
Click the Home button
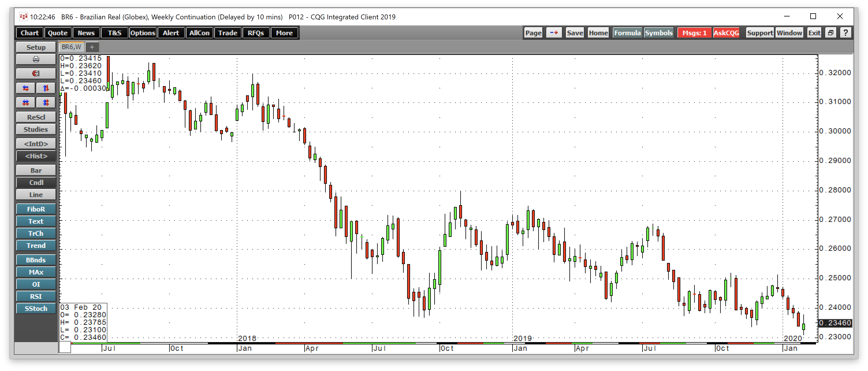coord(598,33)
